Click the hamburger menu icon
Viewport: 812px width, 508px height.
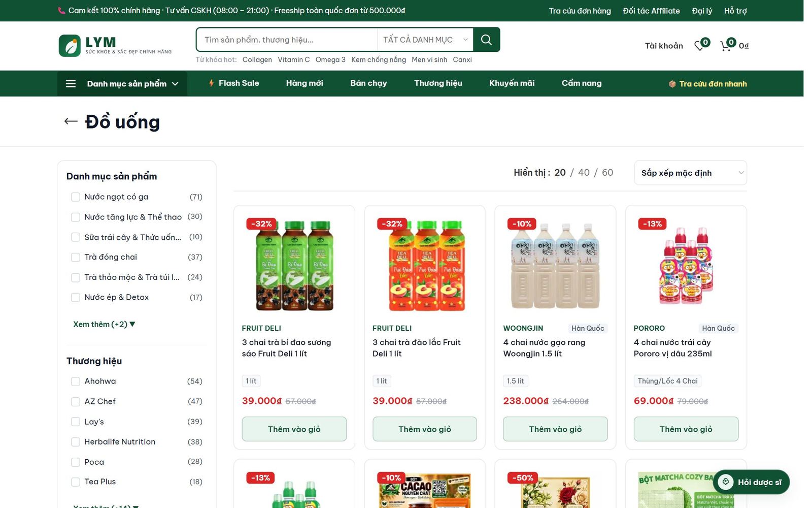coord(71,83)
